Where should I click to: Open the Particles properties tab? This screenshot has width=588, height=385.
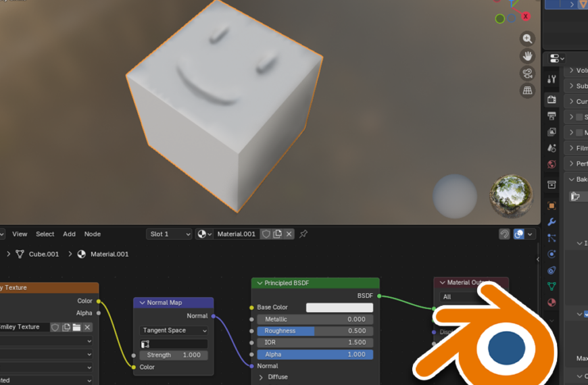552,238
